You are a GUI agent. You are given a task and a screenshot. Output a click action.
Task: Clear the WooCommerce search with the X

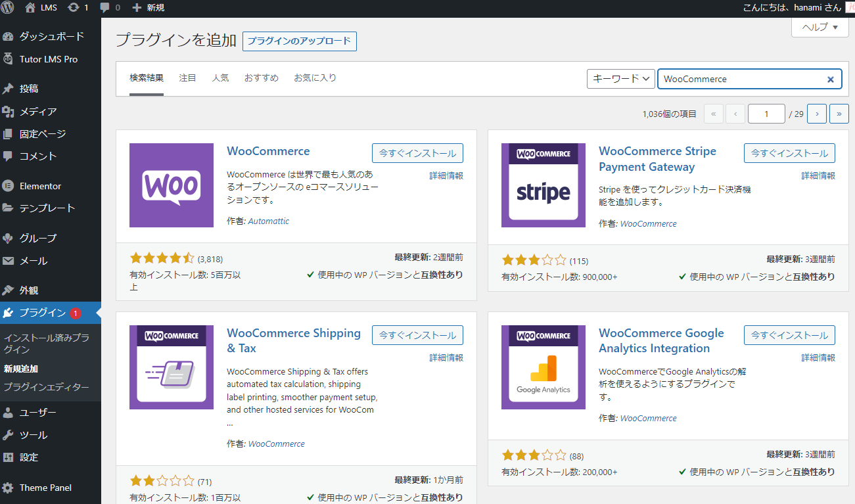tap(830, 78)
